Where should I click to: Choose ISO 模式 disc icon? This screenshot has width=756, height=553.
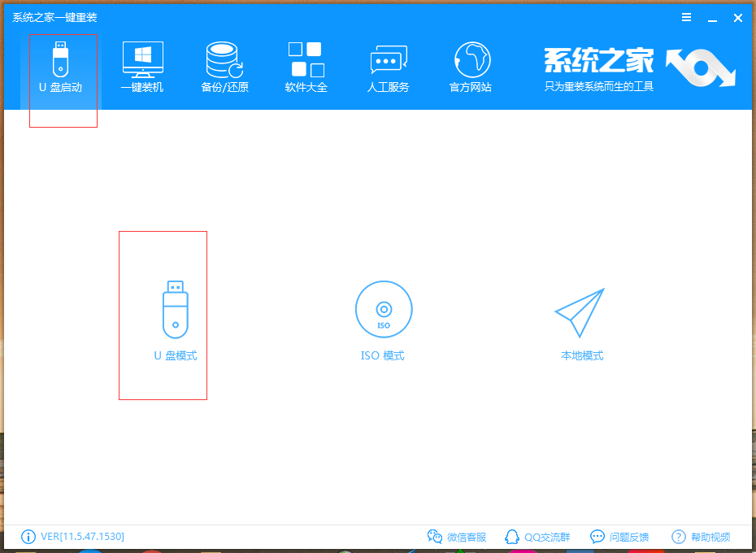[x=383, y=310]
